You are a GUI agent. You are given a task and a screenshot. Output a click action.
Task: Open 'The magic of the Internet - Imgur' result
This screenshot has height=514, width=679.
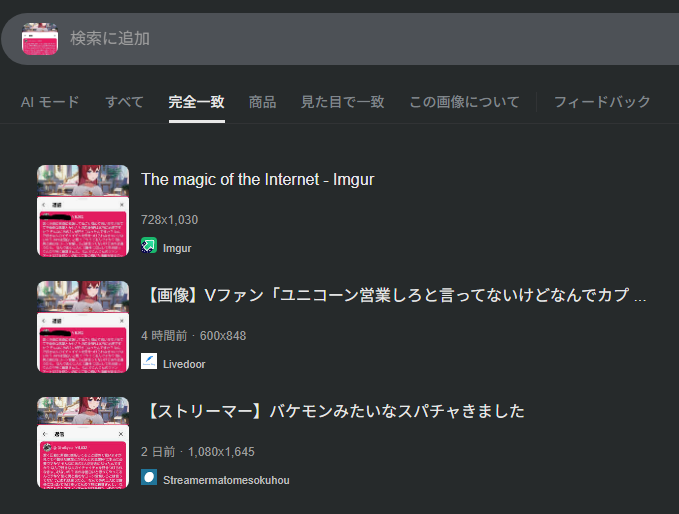click(x=257, y=179)
